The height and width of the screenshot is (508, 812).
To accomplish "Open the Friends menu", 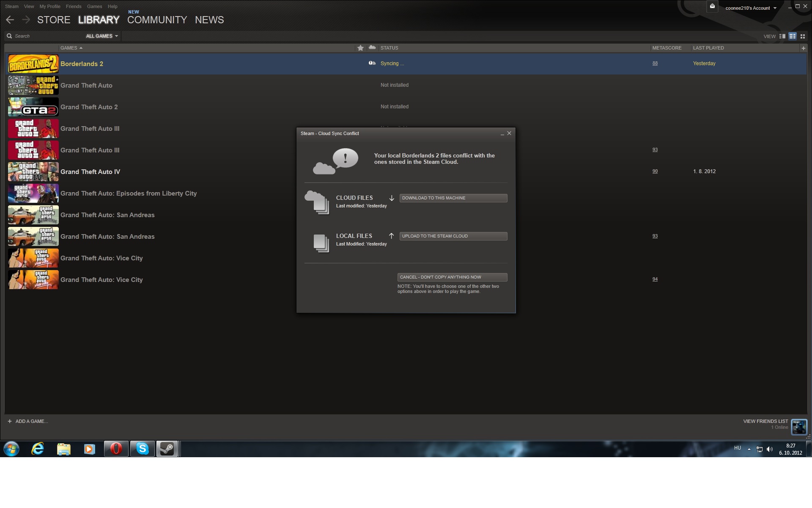I will pos(74,6).
